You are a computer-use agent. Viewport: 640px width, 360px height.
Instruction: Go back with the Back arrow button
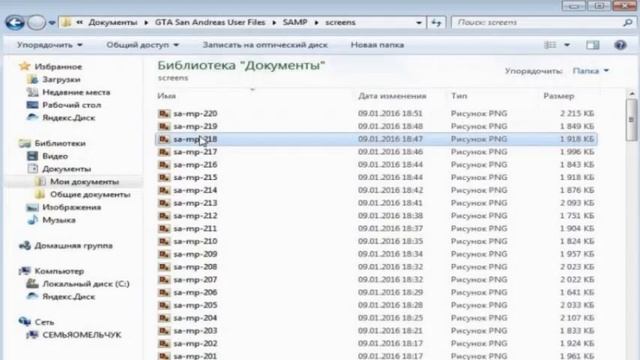coord(15,22)
